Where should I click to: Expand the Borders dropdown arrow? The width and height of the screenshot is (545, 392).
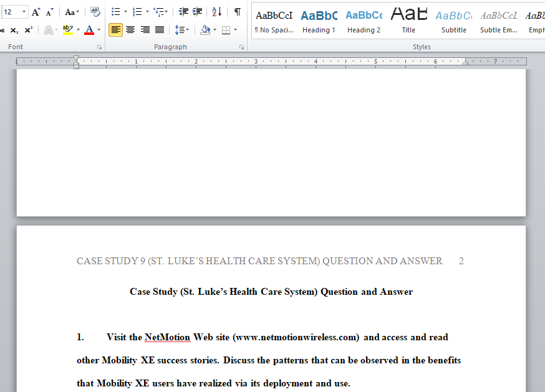(236, 30)
